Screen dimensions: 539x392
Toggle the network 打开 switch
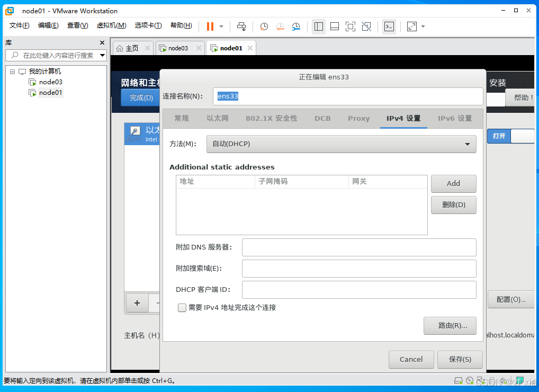coord(511,136)
